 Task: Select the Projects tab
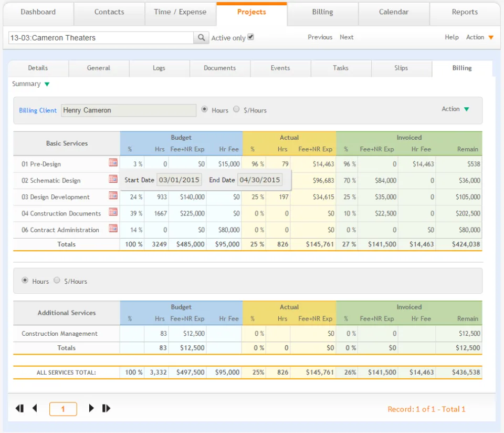[x=251, y=14]
